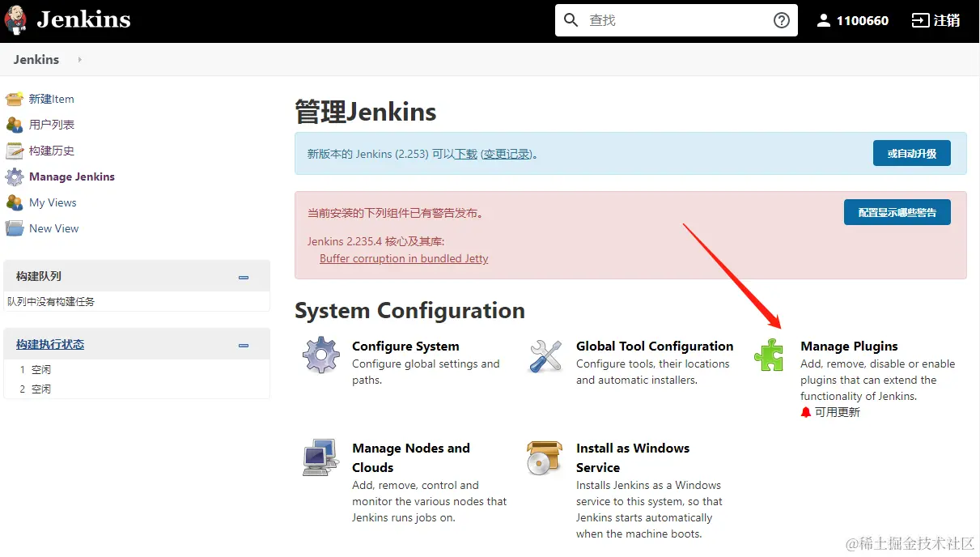This screenshot has height=557, width=980.
Task: Click the Manage Nodes and Clouds computer icon
Action: pos(320,457)
